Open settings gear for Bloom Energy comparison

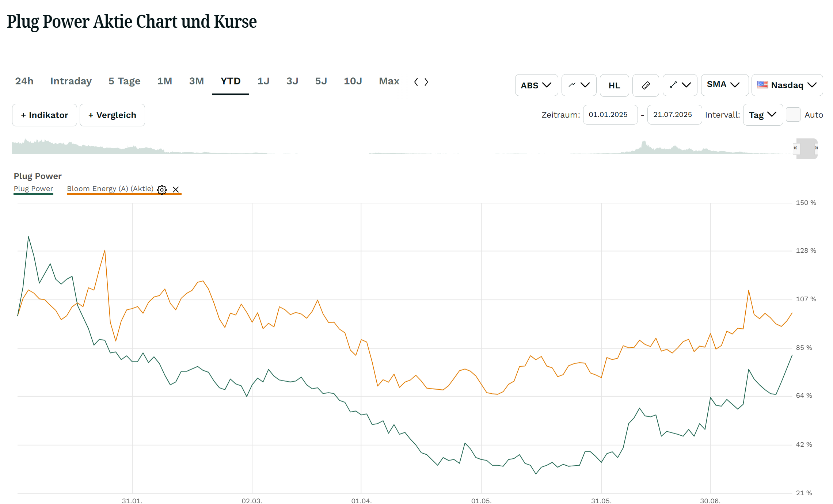(162, 189)
